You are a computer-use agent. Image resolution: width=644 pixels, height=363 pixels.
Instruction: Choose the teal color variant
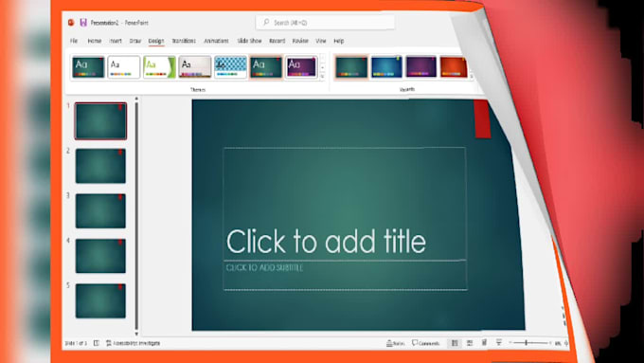tap(351, 67)
